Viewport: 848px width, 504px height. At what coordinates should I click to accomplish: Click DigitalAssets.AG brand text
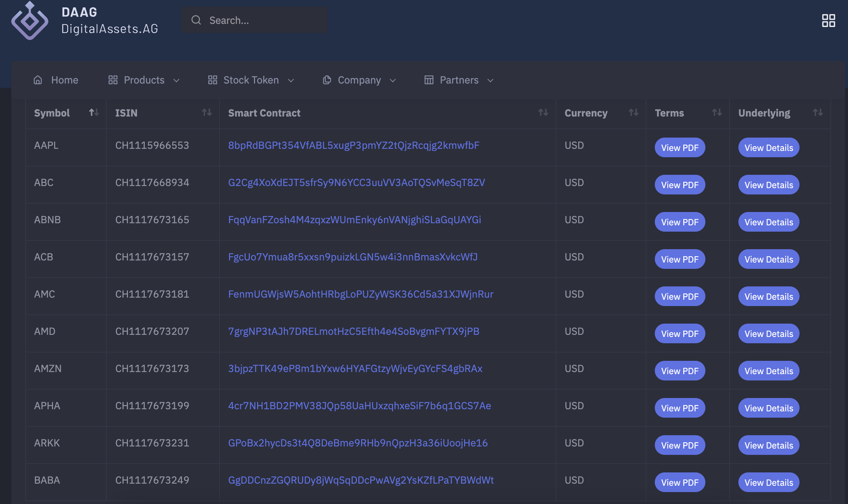click(110, 29)
